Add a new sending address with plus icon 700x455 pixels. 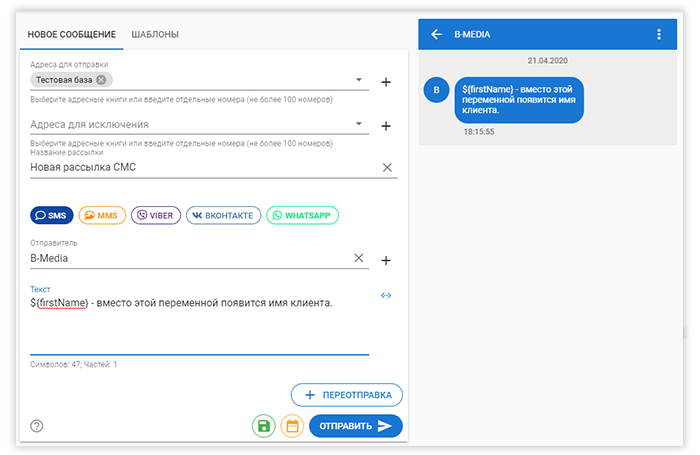[x=386, y=81]
